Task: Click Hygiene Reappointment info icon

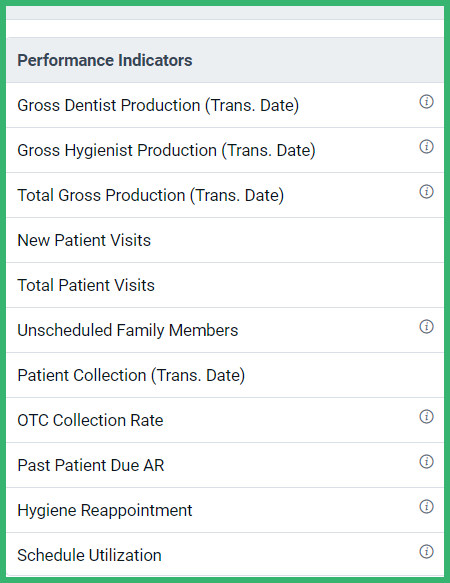Action: point(426,506)
